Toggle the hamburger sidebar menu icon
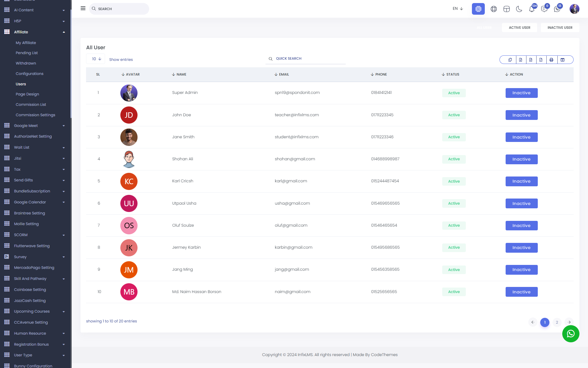The width and height of the screenshot is (588, 368). coord(83,9)
